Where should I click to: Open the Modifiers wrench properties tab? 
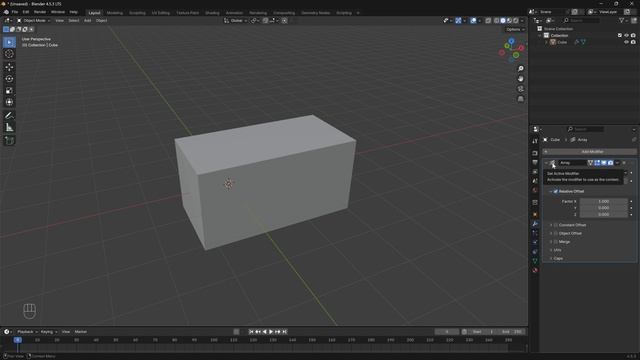[535, 224]
